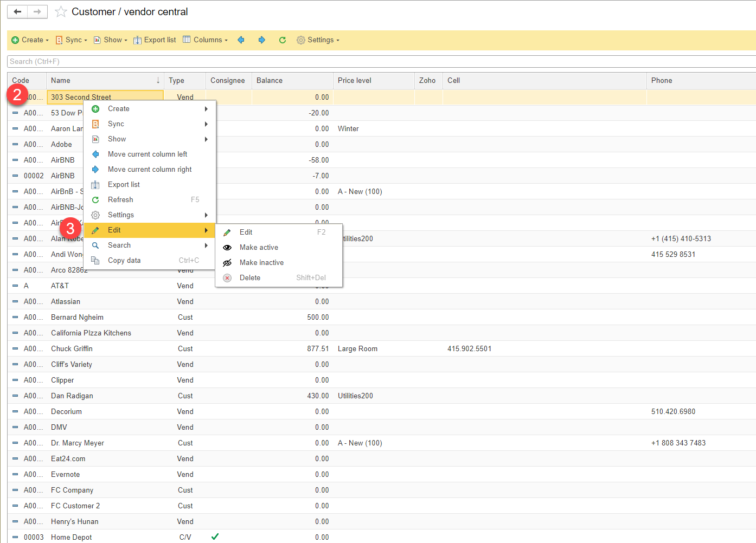Click the Export list icon in context menu

coord(95,185)
